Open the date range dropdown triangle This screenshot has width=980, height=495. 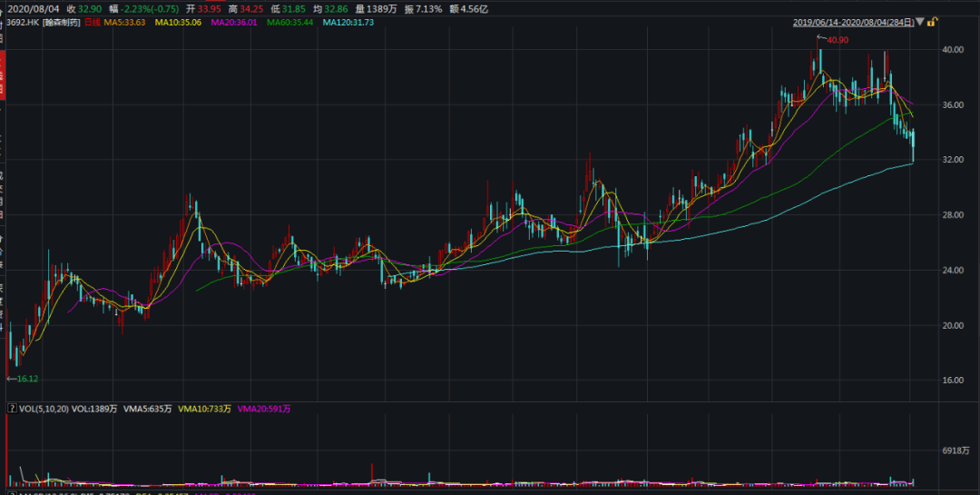(x=919, y=21)
